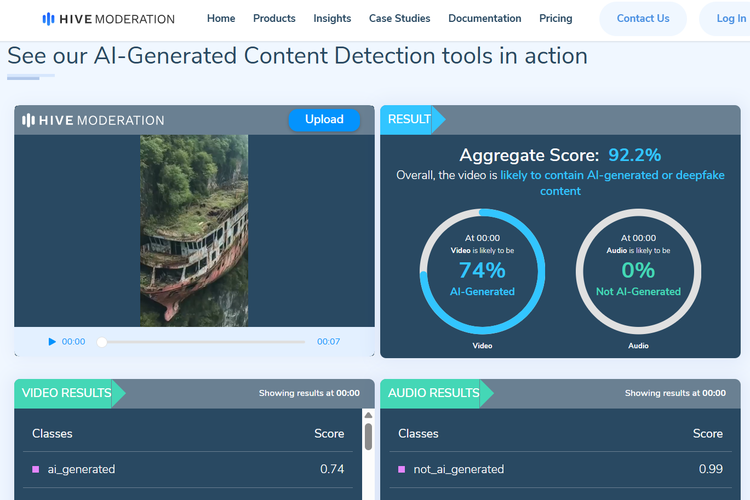Screen dimensions: 750x500
Task: Click the Hive logo in video panel
Action: coord(93,120)
